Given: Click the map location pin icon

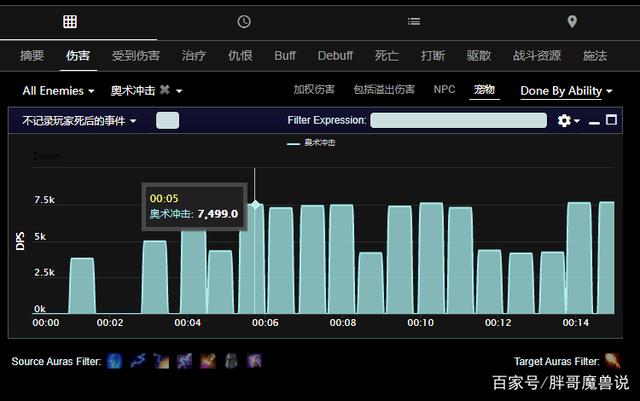Looking at the screenshot, I should click(x=572, y=21).
